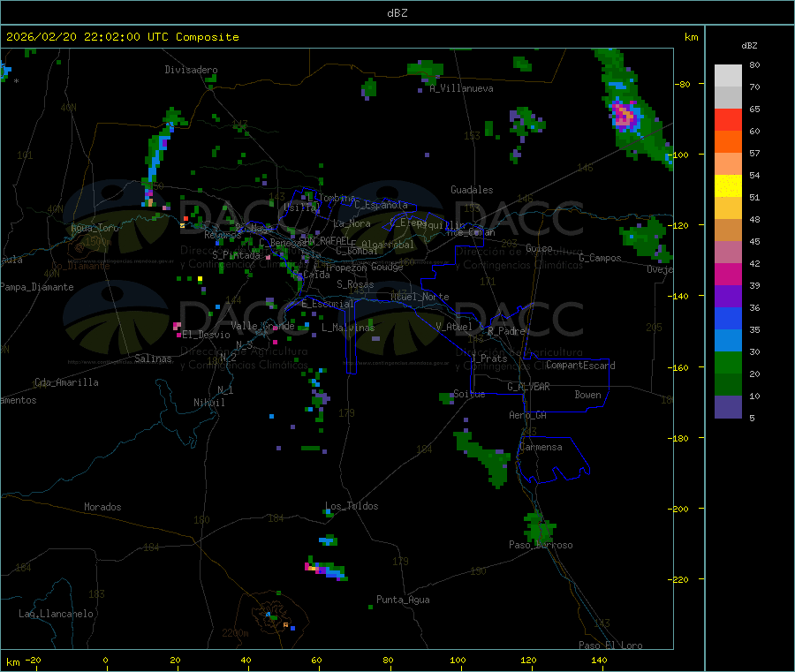Click the Atuel_Norte label
This screenshot has width=795, height=672.
click(x=420, y=297)
